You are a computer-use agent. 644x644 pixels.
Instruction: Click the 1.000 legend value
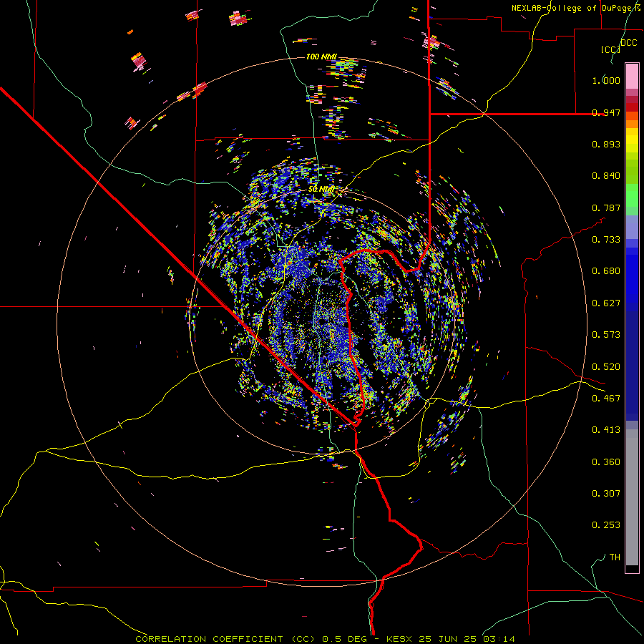(606, 80)
